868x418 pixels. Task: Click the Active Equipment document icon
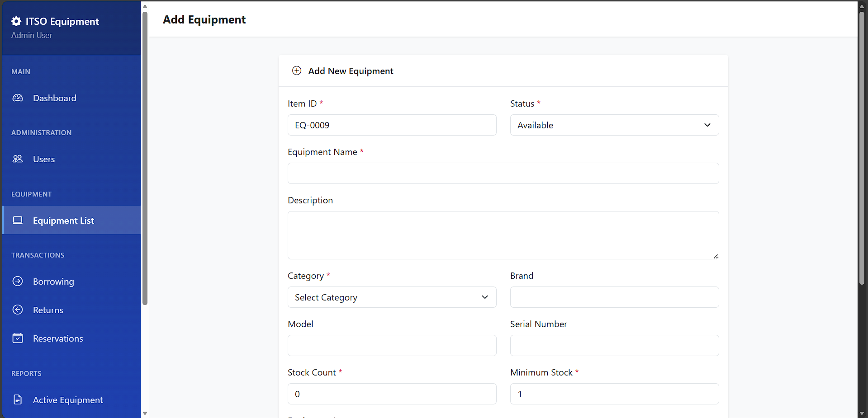click(18, 400)
